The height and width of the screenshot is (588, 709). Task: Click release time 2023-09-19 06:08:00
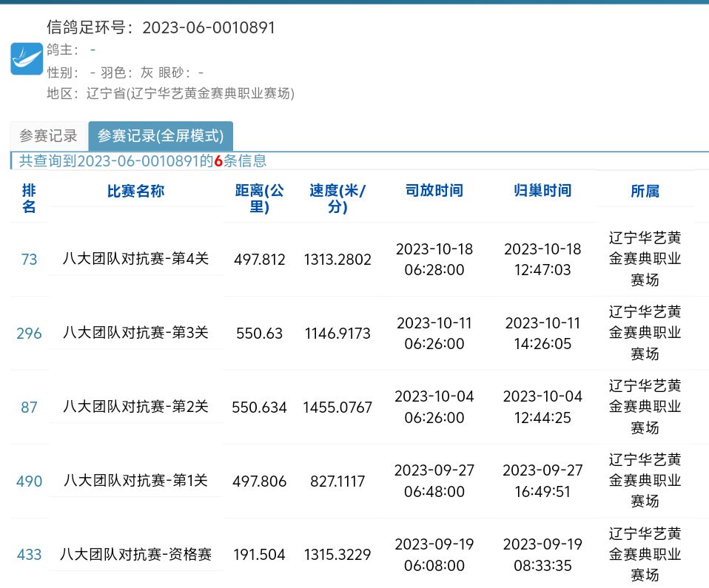coord(434,555)
